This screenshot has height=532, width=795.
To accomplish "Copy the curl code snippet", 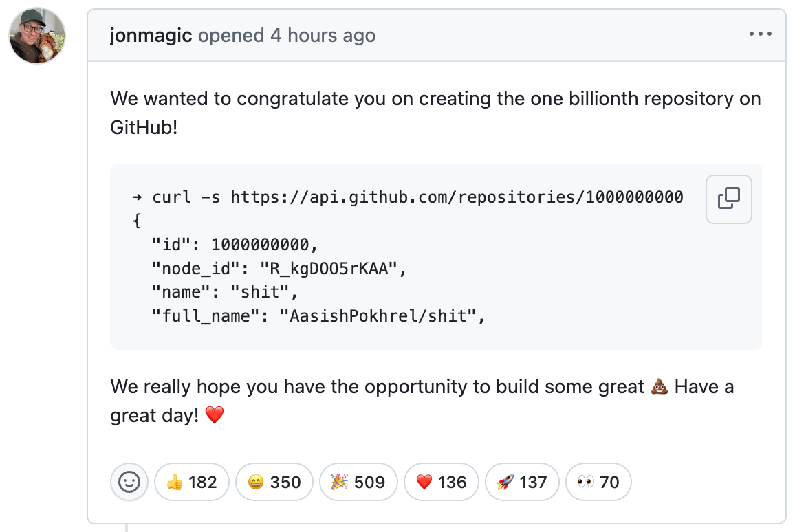I will point(728,199).
